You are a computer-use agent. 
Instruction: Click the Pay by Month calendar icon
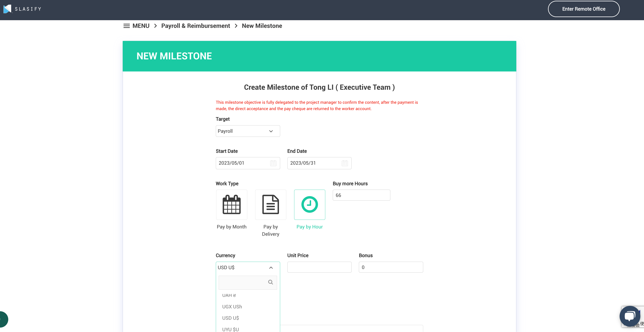pos(232,204)
